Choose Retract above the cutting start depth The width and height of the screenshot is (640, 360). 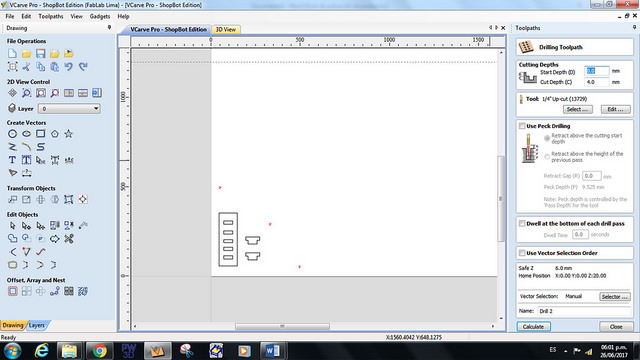[547, 138]
